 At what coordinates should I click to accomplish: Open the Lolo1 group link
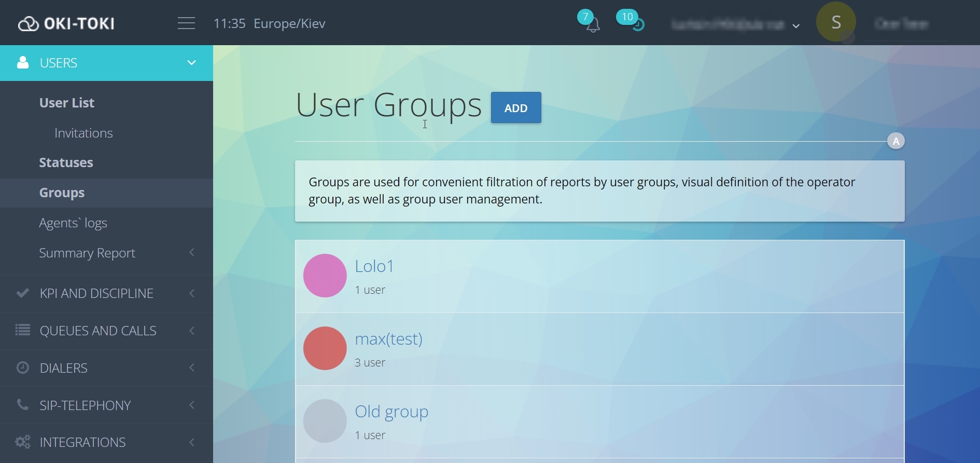point(374,266)
